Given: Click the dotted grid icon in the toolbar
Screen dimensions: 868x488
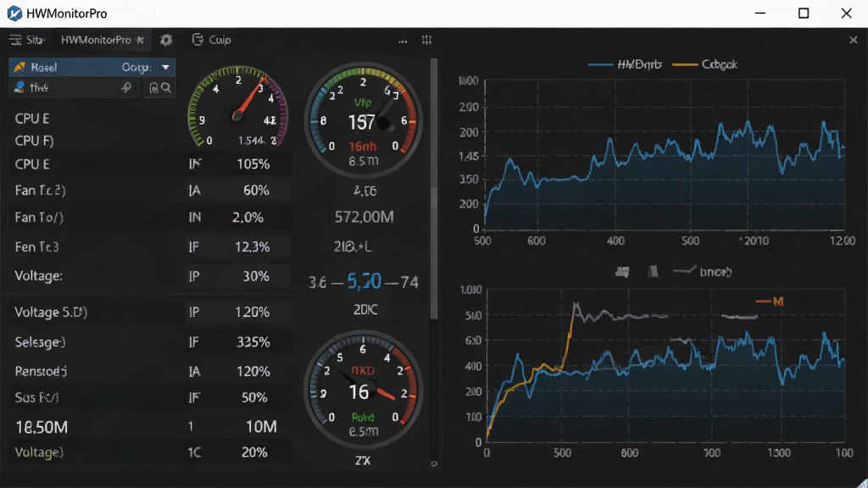Looking at the screenshot, I should [427, 40].
